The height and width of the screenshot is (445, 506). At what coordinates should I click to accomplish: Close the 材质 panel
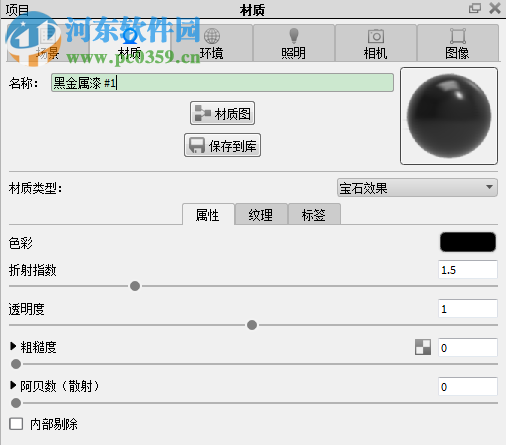point(495,8)
